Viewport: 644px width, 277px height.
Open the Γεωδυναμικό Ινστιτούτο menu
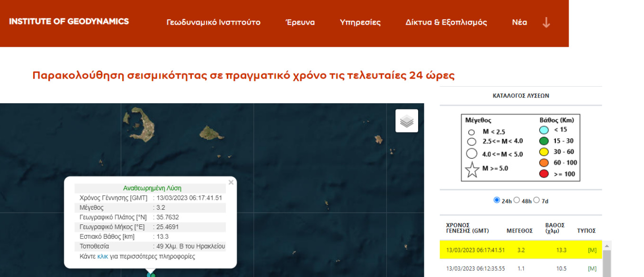(x=213, y=22)
